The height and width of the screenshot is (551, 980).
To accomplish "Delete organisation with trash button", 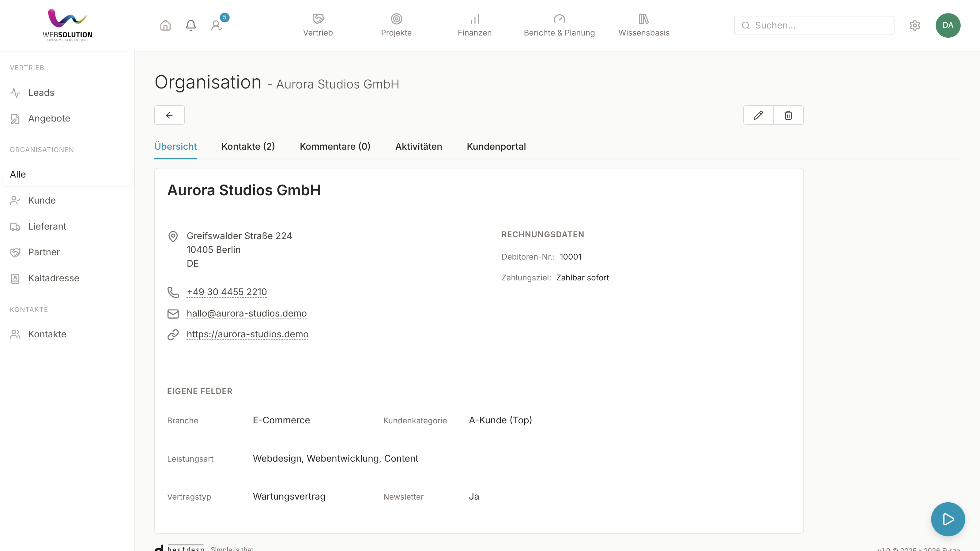I will (x=788, y=115).
